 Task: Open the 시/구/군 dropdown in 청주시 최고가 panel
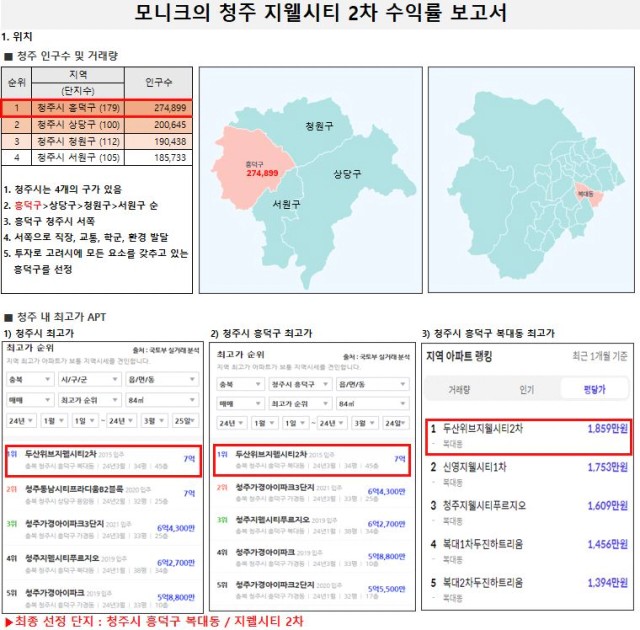click(x=89, y=379)
